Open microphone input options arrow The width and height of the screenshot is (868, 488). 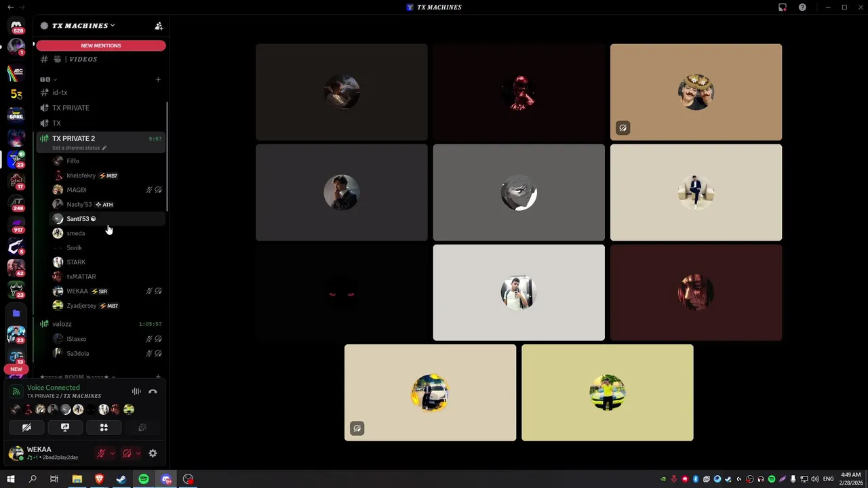pos(112,453)
